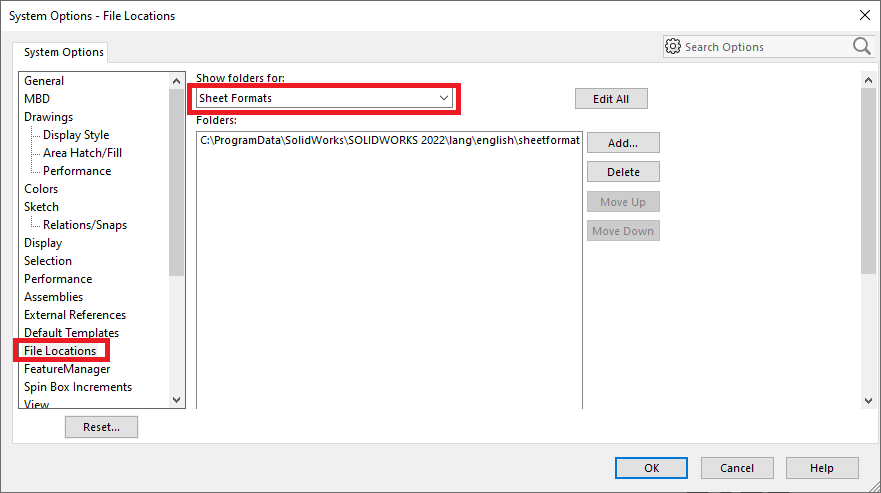The height and width of the screenshot is (493, 881).
Task: Select the System Options tab
Action: (x=64, y=52)
